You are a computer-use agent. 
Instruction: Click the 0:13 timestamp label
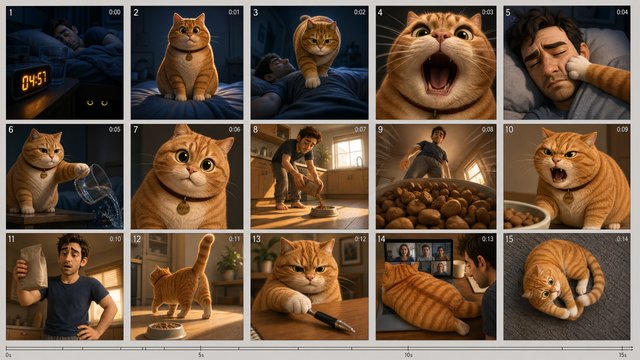[x=487, y=239]
